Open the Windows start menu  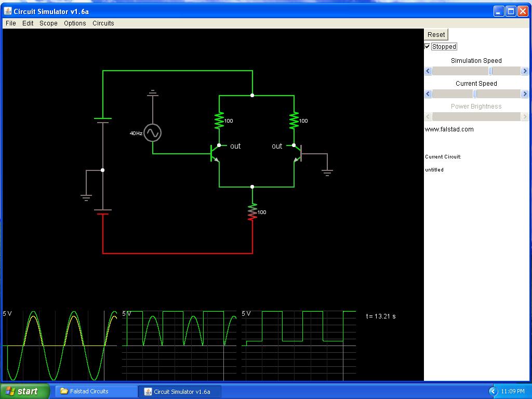click(x=24, y=391)
